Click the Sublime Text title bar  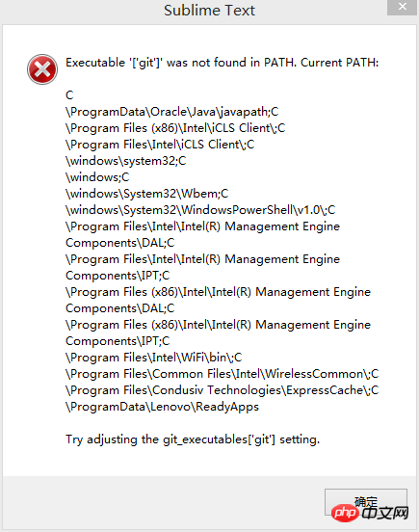[209, 11]
